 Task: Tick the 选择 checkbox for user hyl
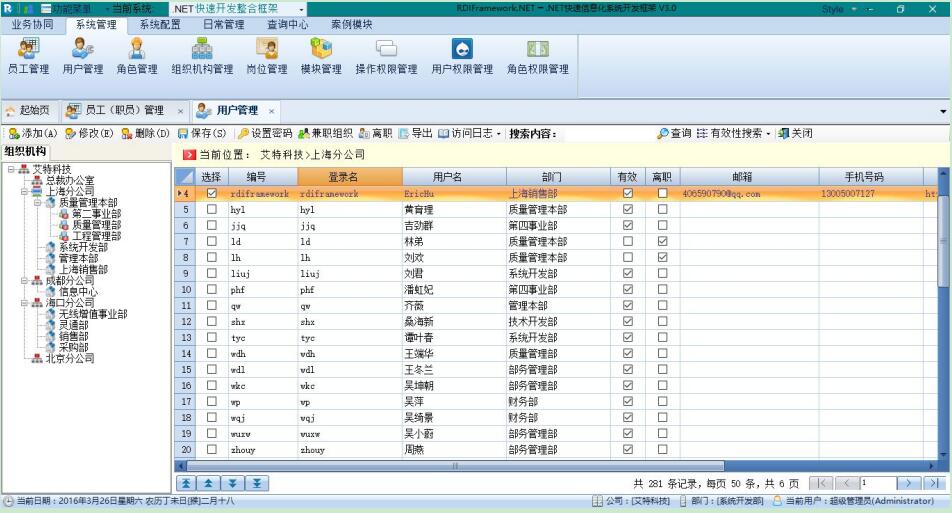(211, 210)
